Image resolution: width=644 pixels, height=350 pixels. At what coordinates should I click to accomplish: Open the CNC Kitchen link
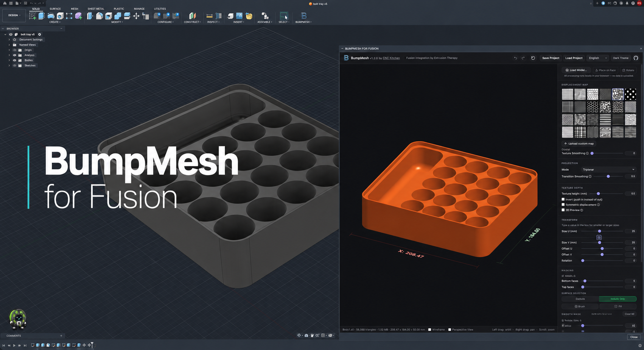pos(391,58)
